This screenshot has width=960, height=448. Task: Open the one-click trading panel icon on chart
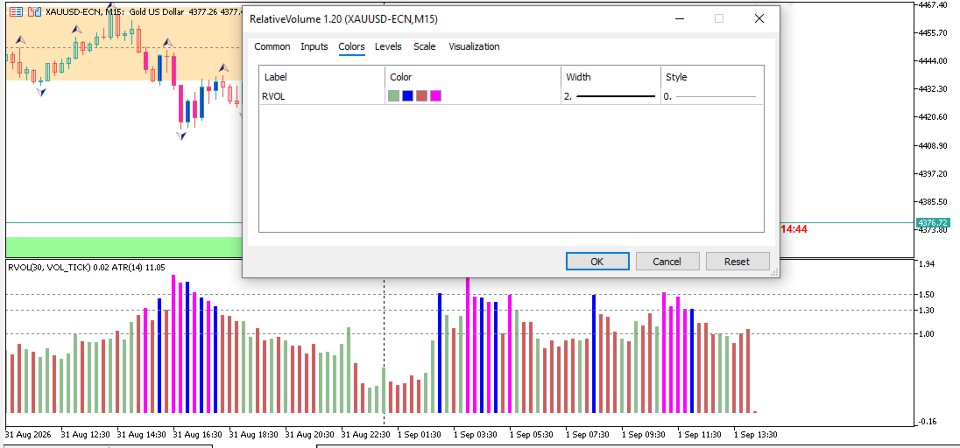(x=17, y=12)
